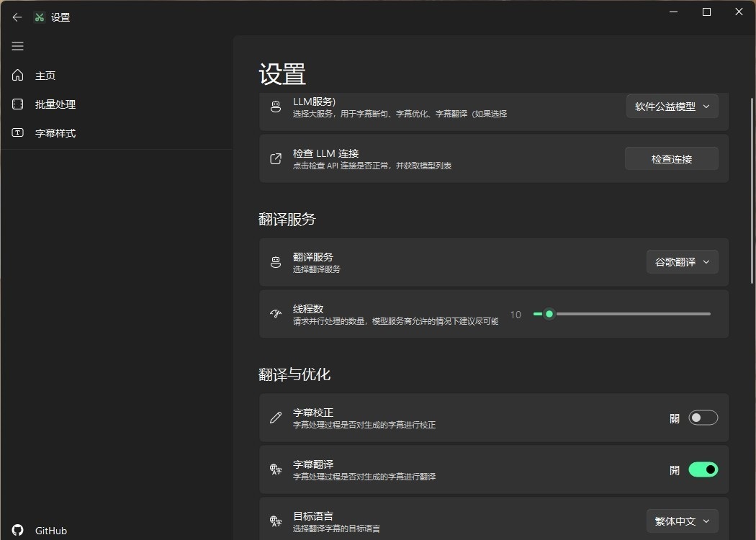
Task: Click the subtitle style icon beside 字幕样式
Action: pos(18,133)
